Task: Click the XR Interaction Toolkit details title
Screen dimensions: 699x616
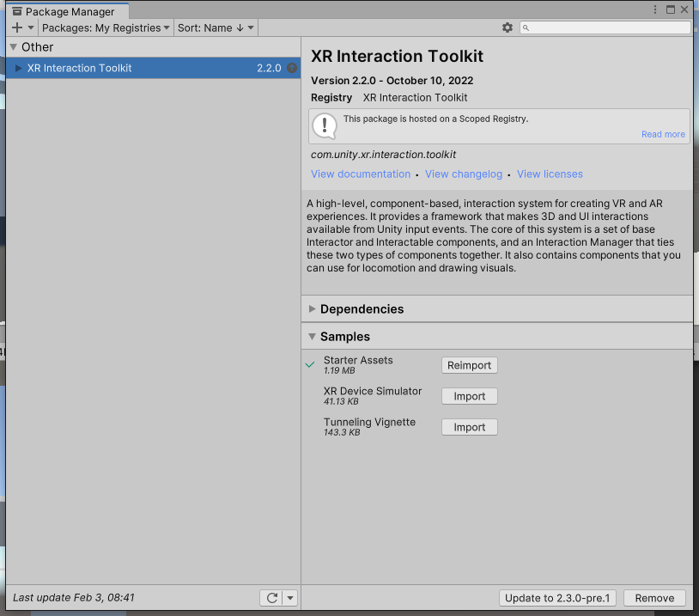Action: click(397, 56)
